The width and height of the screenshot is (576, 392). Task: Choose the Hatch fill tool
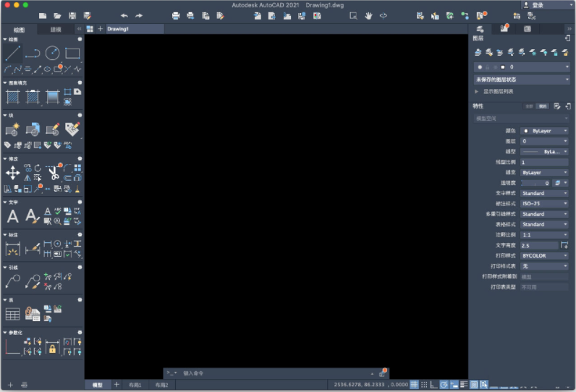13,97
